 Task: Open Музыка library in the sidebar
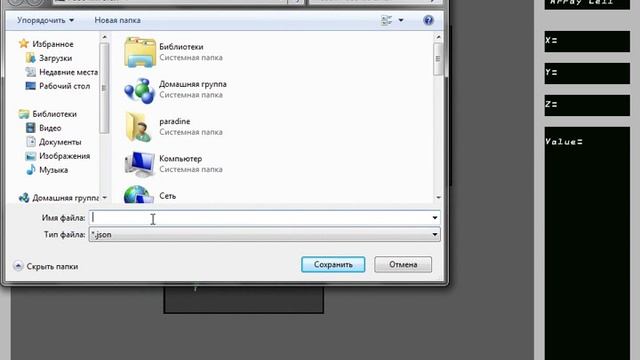pos(53,170)
